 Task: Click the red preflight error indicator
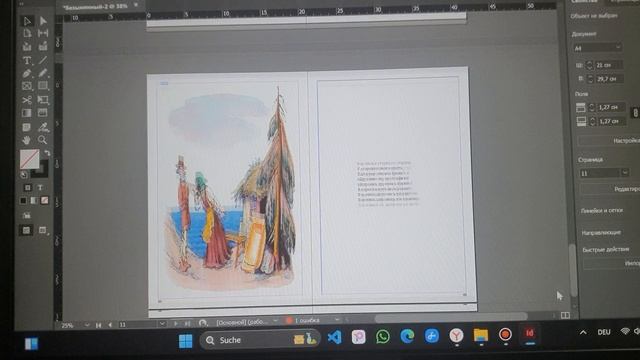click(x=289, y=321)
